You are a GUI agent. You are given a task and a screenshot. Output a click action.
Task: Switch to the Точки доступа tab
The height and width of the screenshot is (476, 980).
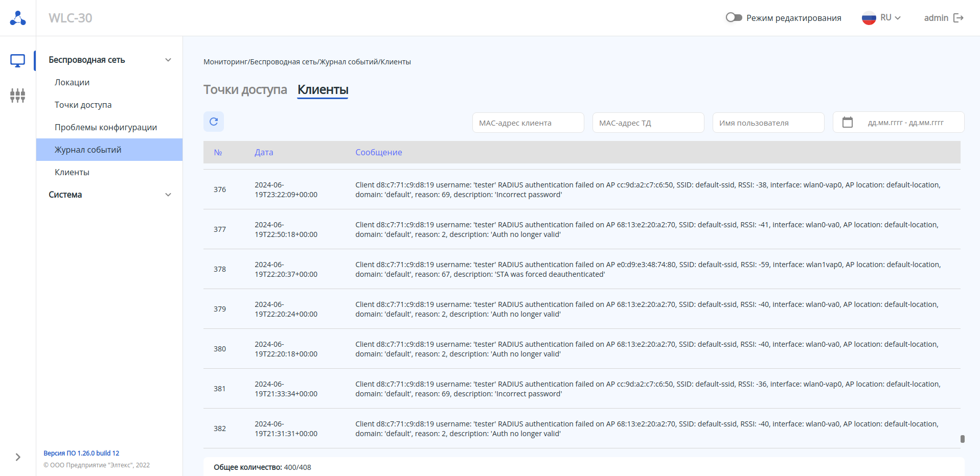tap(245, 89)
